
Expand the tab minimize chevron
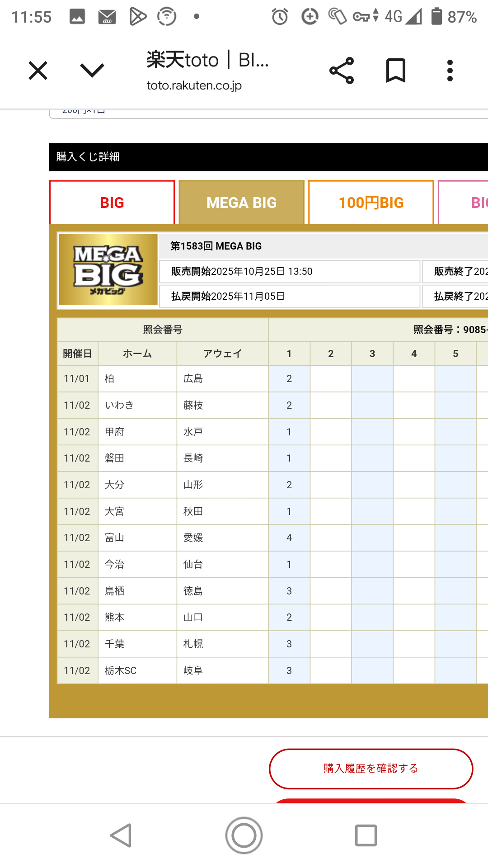click(x=92, y=71)
